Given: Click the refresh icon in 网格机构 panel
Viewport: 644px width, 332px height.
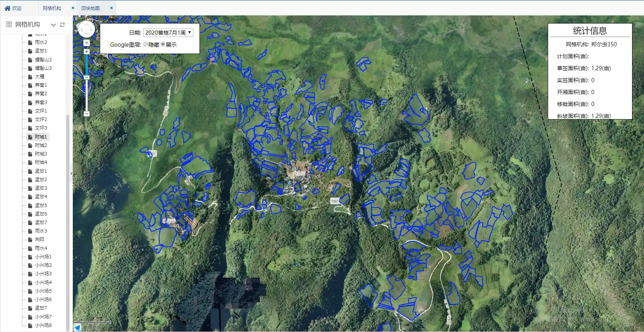Looking at the screenshot, I should (x=62, y=25).
